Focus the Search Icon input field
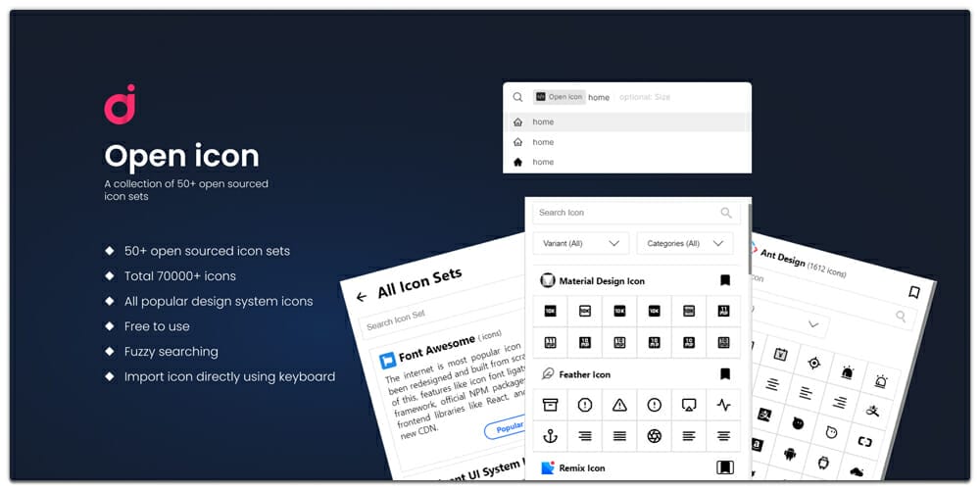The width and height of the screenshot is (980, 490). (636, 213)
